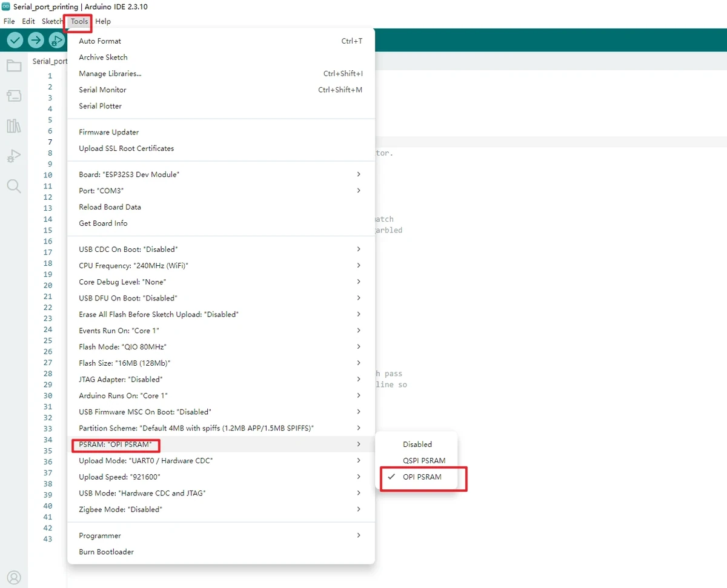Expand the USB DFU On Boot submenu

click(221, 299)
